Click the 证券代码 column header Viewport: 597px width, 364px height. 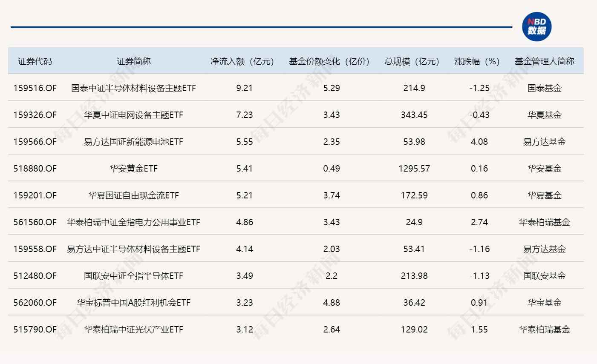pyautogui.click(x=35, y=61)
